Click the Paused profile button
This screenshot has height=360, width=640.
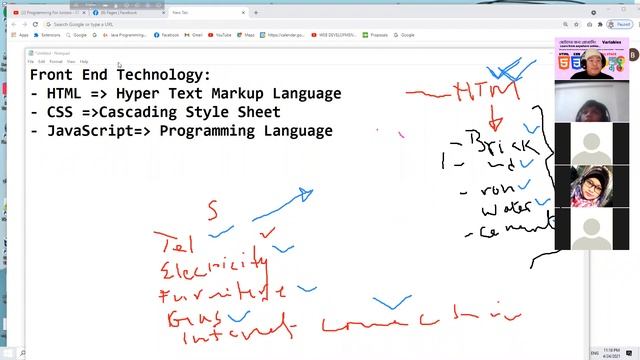[620, 24]
